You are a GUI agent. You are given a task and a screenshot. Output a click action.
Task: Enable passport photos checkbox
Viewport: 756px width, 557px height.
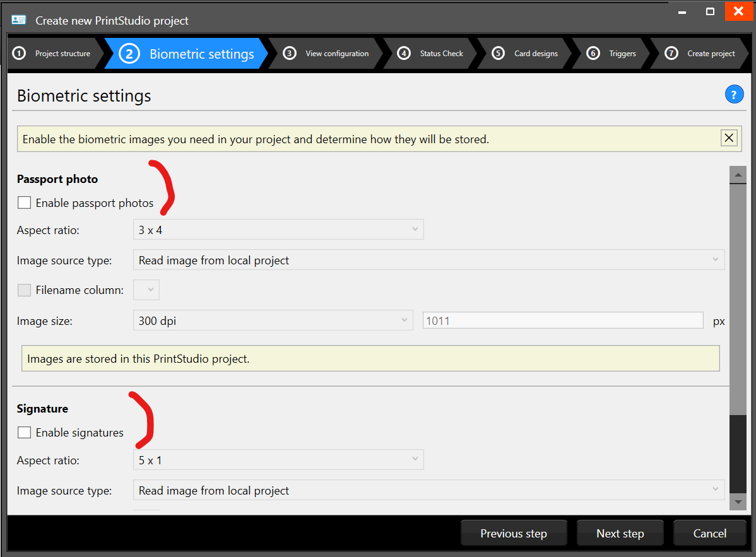[x=24, y=202]
